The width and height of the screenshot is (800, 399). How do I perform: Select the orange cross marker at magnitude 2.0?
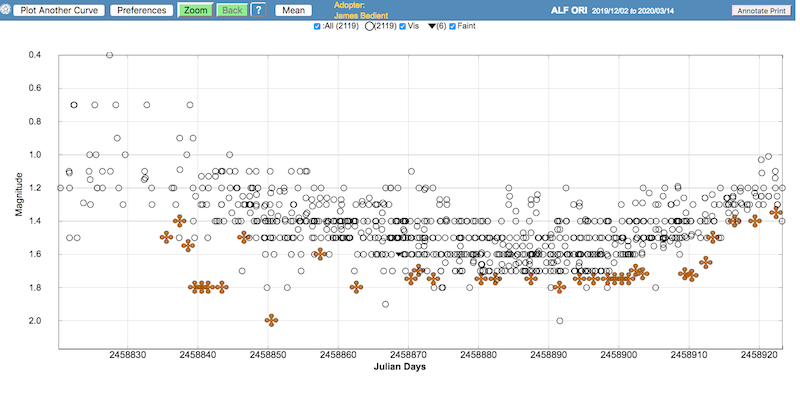271,320
